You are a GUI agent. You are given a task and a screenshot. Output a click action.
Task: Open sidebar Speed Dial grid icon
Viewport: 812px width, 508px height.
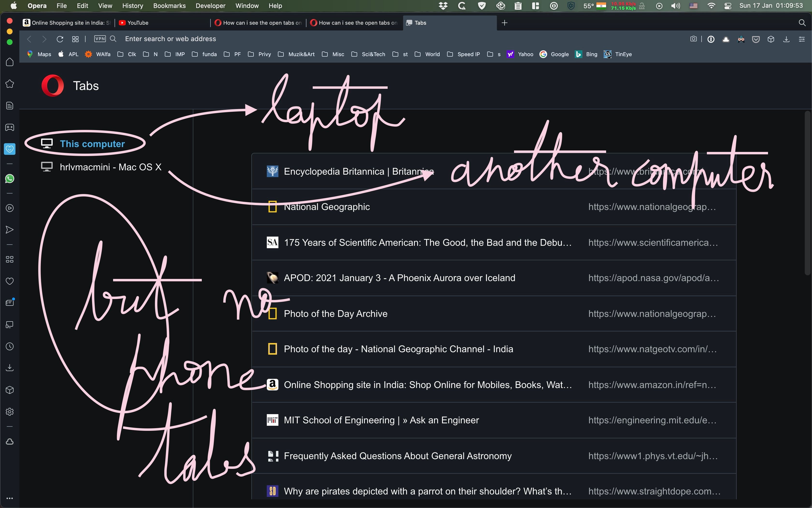pos(10,259)
